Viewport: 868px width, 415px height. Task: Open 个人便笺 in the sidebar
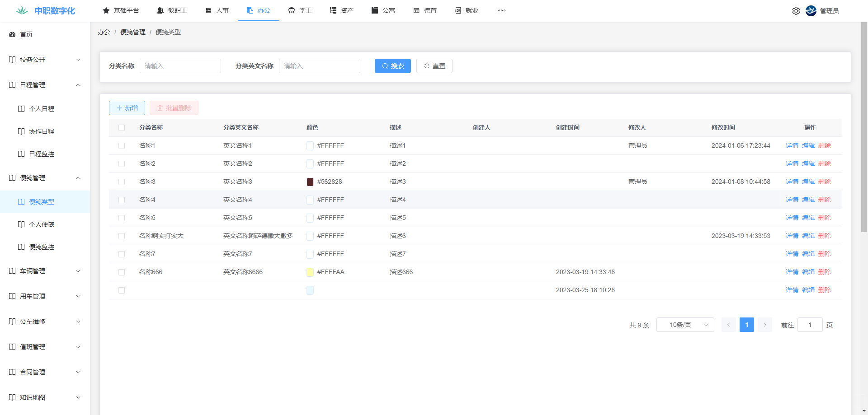42,224
